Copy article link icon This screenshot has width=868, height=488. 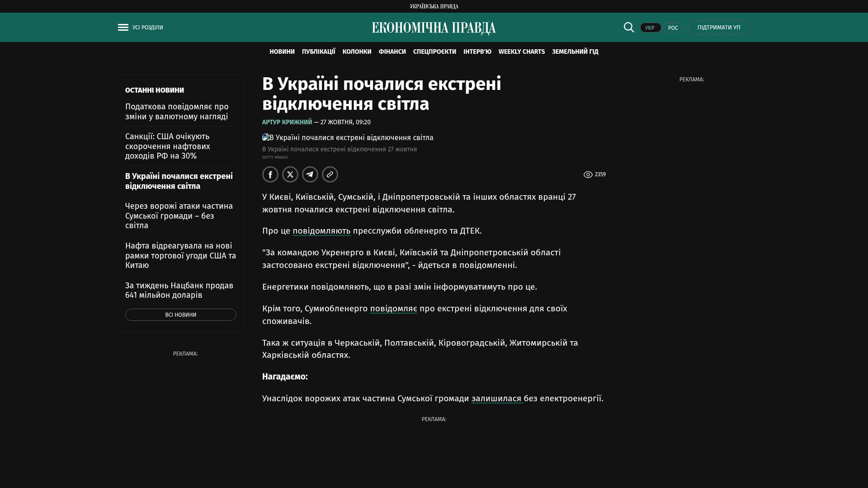tap(330, 174)
